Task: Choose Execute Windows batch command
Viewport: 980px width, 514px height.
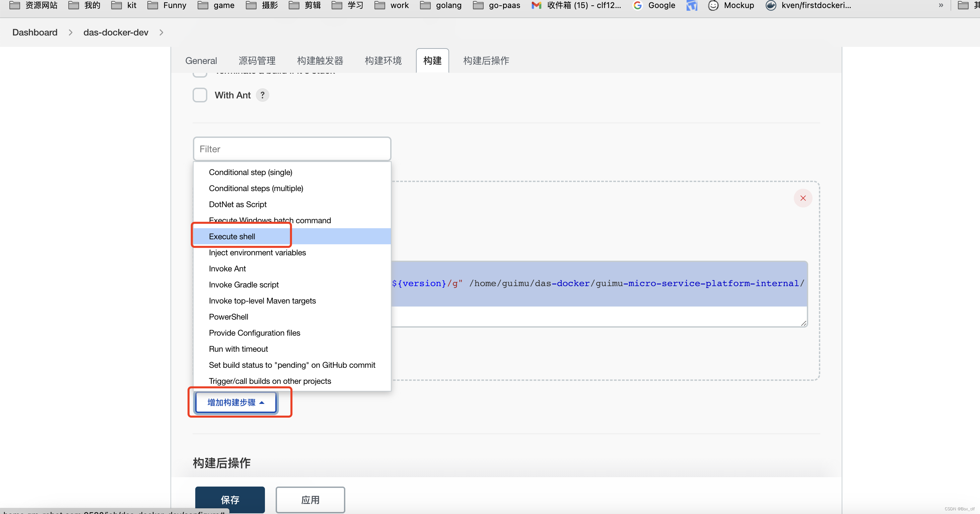Action: 292,221
